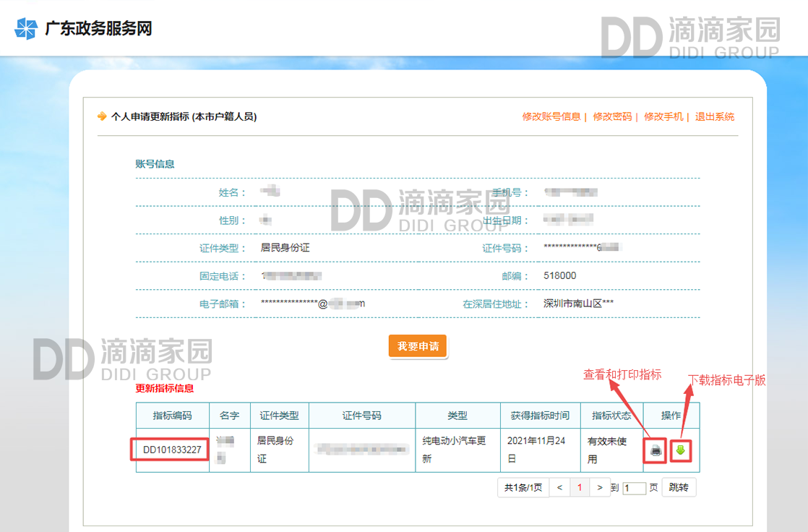The image size is (808, 532).
Task: Select page 1 in pagination
Action: (x=580, y=487)
